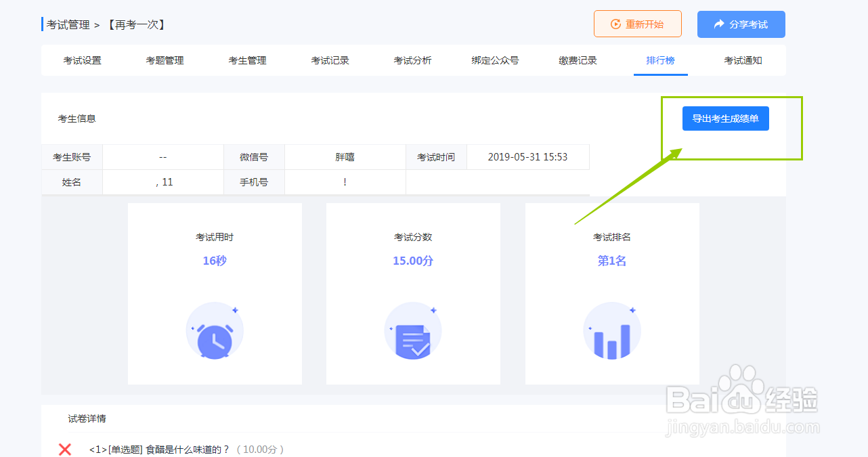View the 考试分析 tab
This screenshot has height=457, width=868.
tap(412, 60)
